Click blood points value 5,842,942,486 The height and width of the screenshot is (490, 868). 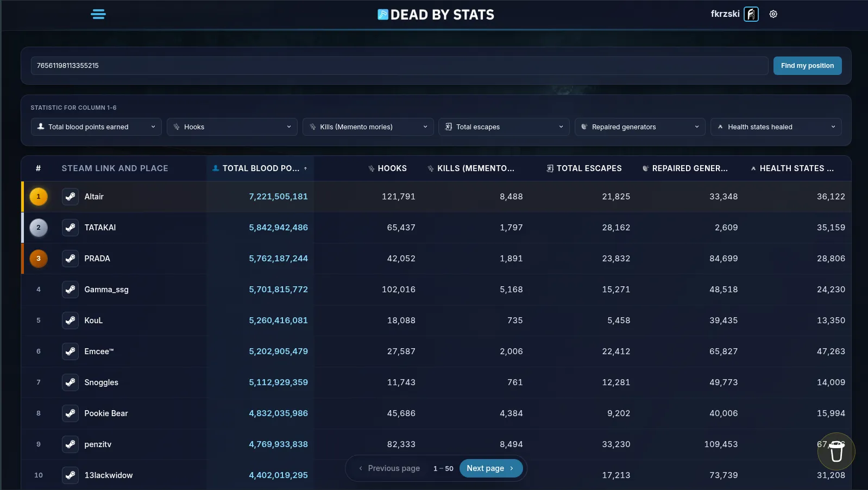278,228
